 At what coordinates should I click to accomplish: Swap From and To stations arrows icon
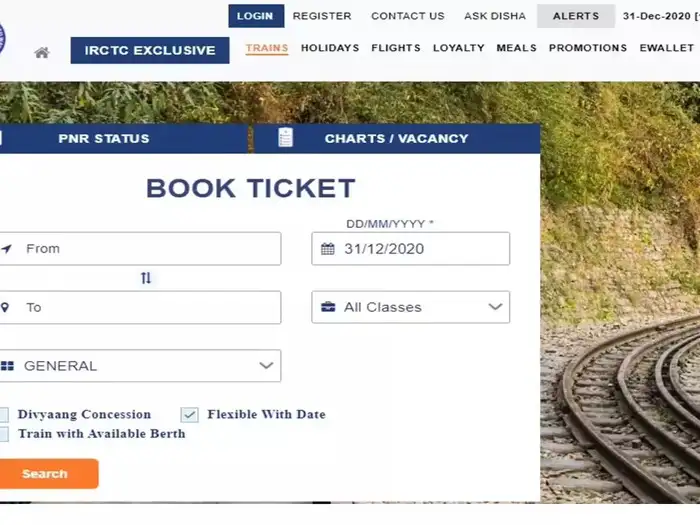pos(146,278)
